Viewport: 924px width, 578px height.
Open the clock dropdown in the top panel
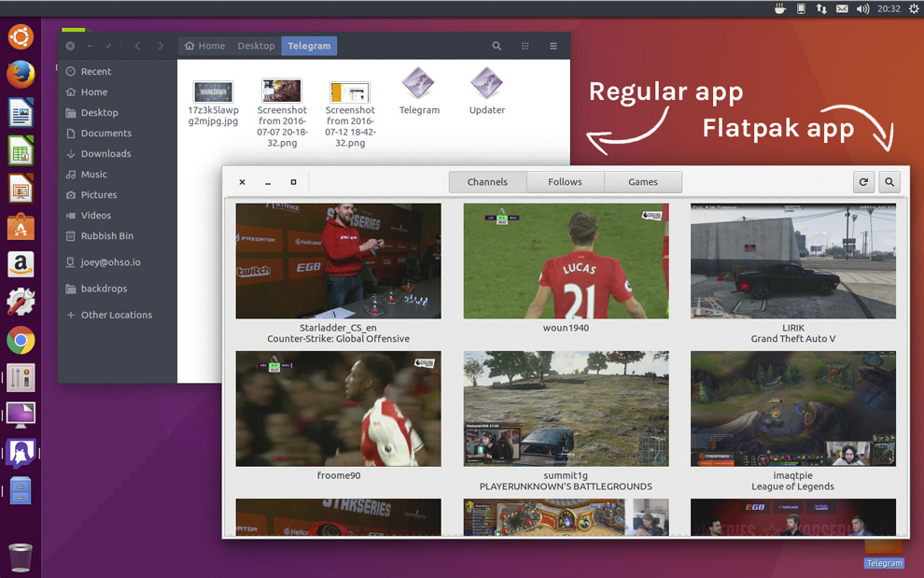tap(888, 8)
